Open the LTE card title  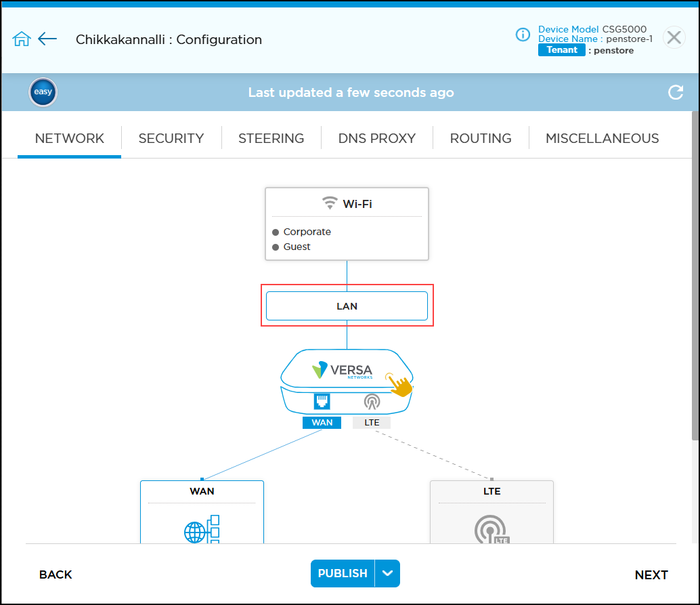pos(491,491)
